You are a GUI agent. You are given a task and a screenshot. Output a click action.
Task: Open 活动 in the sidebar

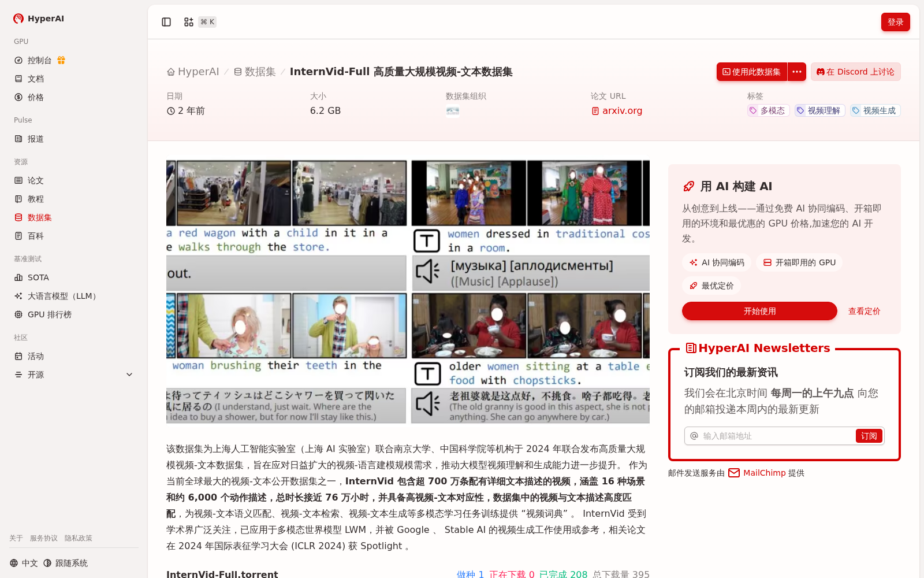pos(74,356)
